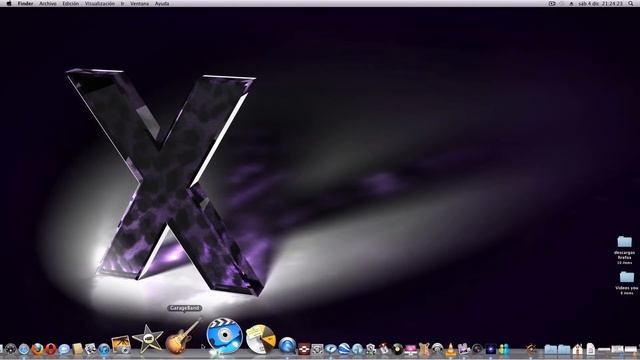
Task: Open Dashboard gauge icon in Dock
Action: [11, 349]
